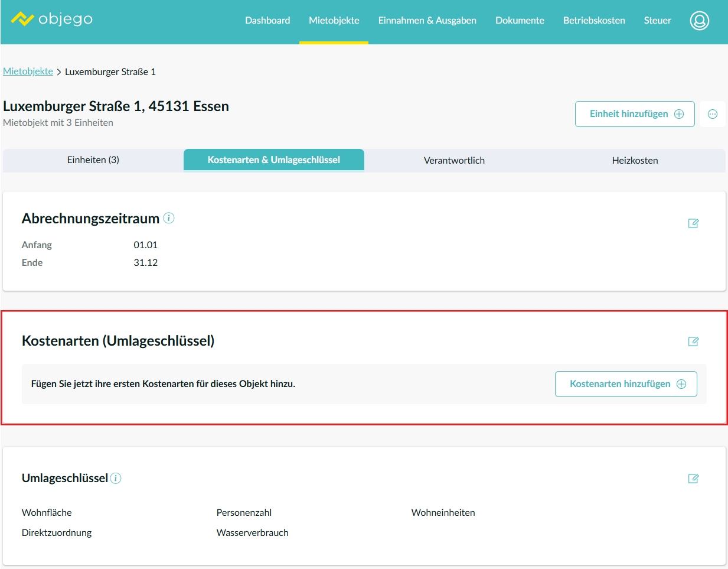Follow the Mietobjekte breadcrumb link

click(28, 71)
